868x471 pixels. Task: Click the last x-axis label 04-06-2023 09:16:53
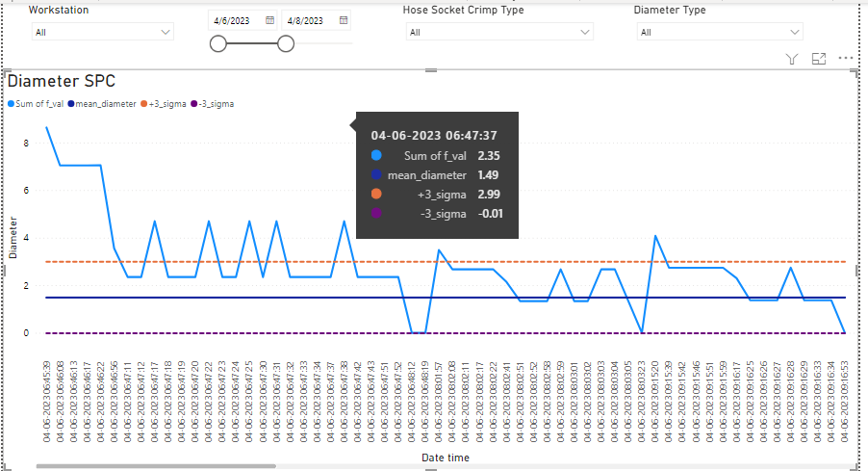tap(845, 402)
